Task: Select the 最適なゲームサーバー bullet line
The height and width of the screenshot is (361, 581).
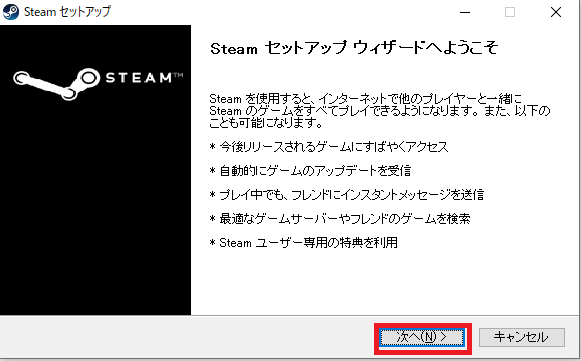Action: (x=340, y=219)
